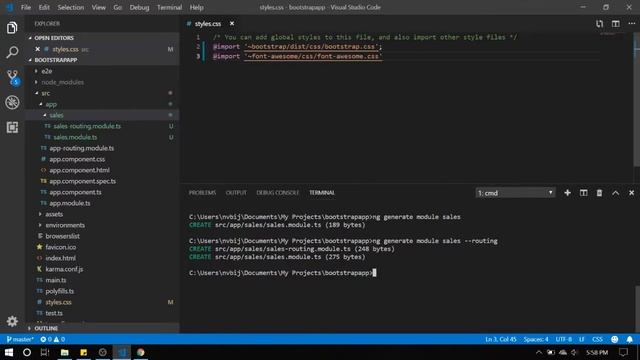Open the errors and warnings count
The width and height of the screenshot is (640, 360).
pyautogui.click(x=53, y=339)
